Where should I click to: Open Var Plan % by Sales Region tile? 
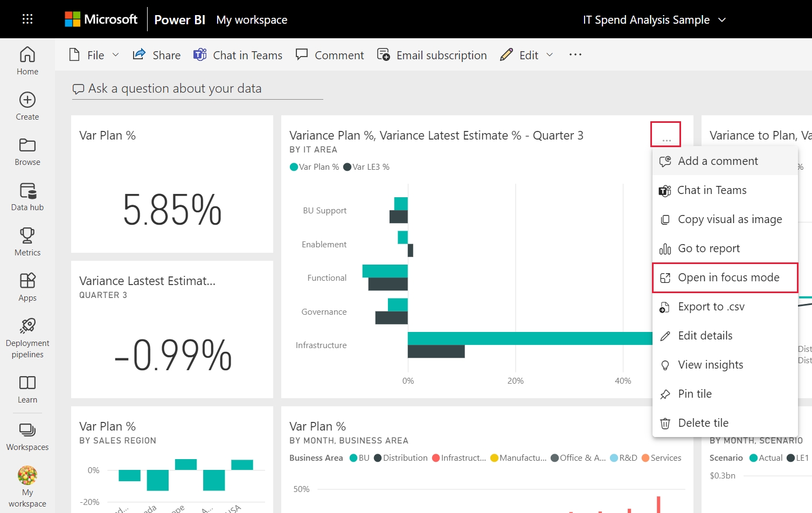click(x=172, y=460)
